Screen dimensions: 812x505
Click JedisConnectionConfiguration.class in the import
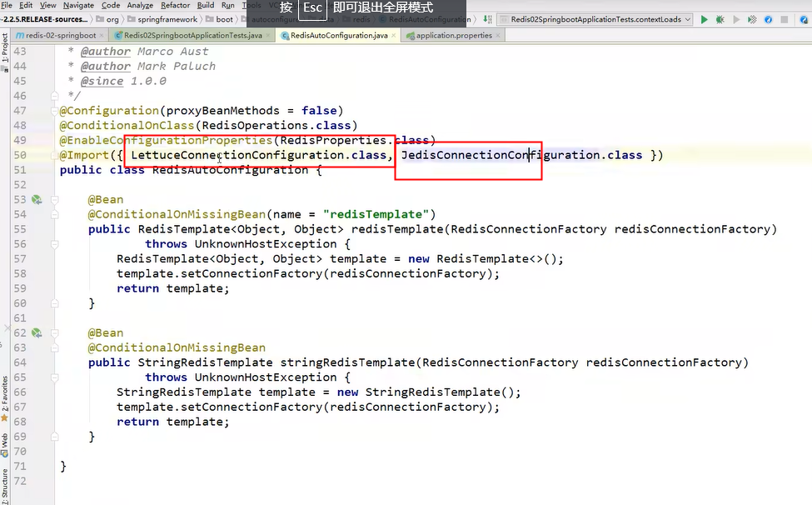[521, 155]
